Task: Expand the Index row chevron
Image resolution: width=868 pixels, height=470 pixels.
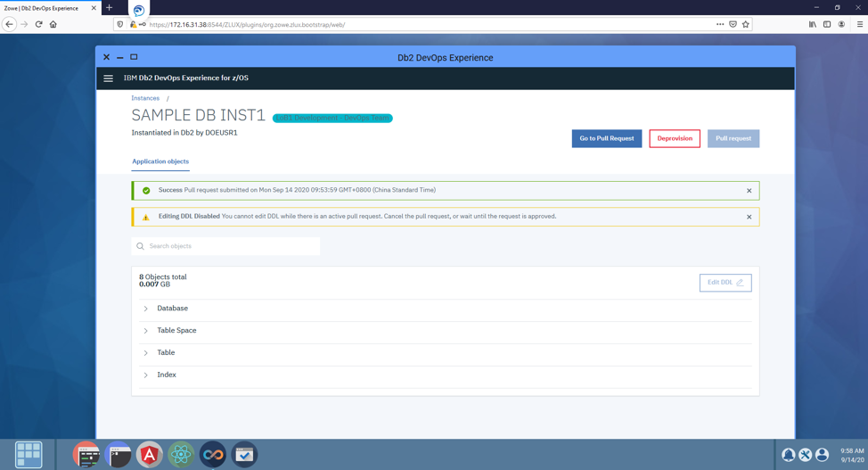Action: pos(145,375)
